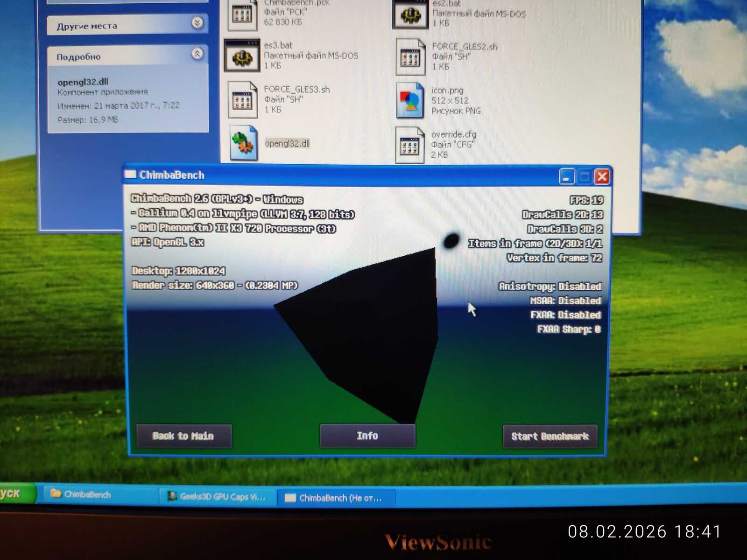
Task: Click the override.cfg file name
Action: coord(454,134)
